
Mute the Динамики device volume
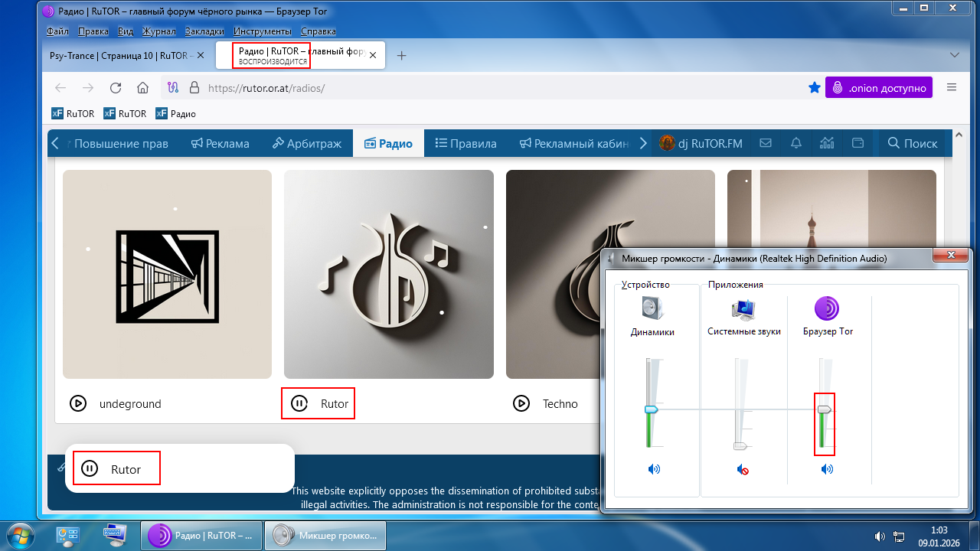pyautogui.click(x=653, y=469)
